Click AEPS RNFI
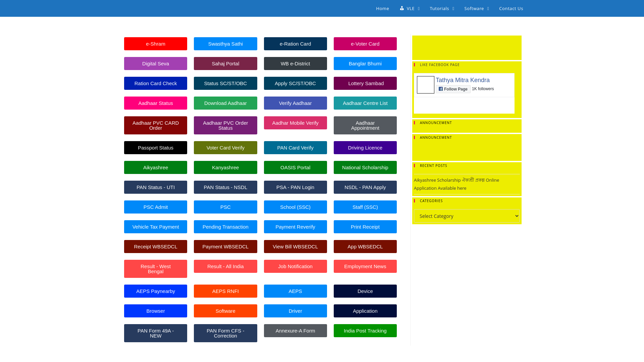644x362 pixels. 225,291
